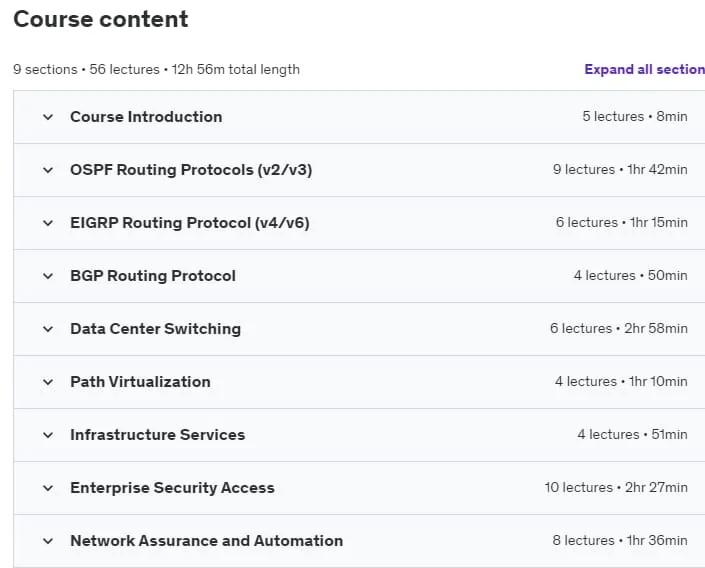Open the OSPF Routing Protocols (v2/v3) title

click(191, 170)
